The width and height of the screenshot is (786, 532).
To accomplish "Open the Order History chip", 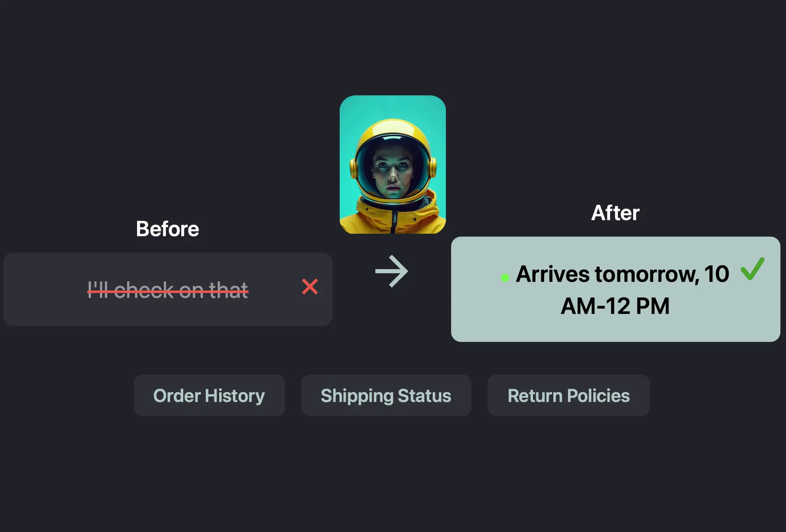I will 209,396.
